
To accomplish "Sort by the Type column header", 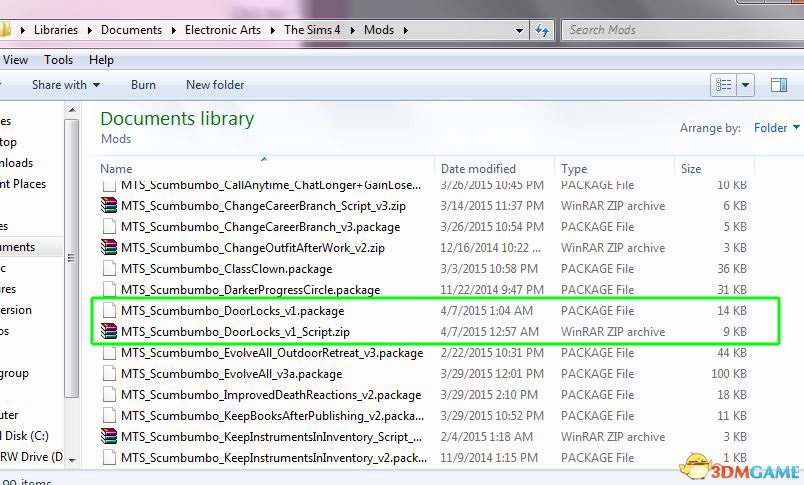I will [x=574, y=169].
